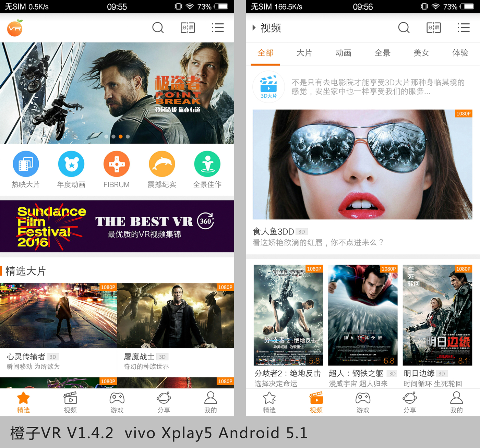Select 视频 in left screen bottom bar
This screenshot has height=448, width=480.
pos(70,402)
